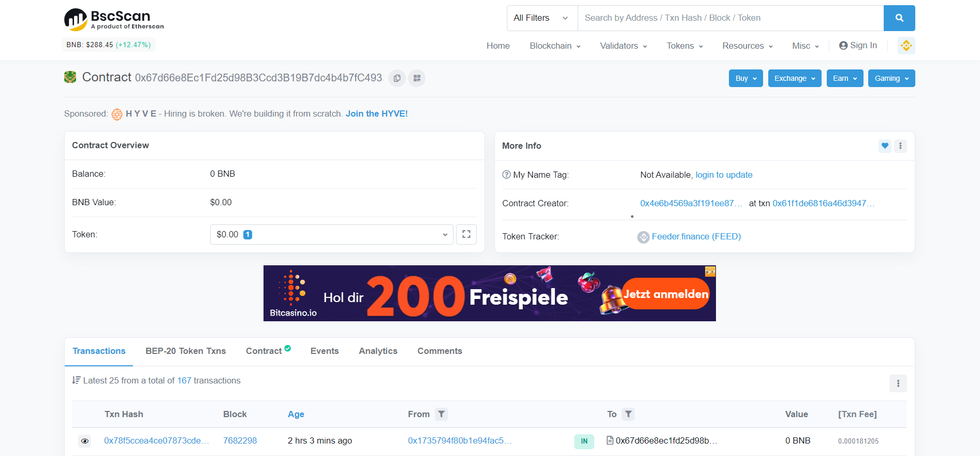Open block 7682298
The image size is (980, 456).
(x=240, y=441)
